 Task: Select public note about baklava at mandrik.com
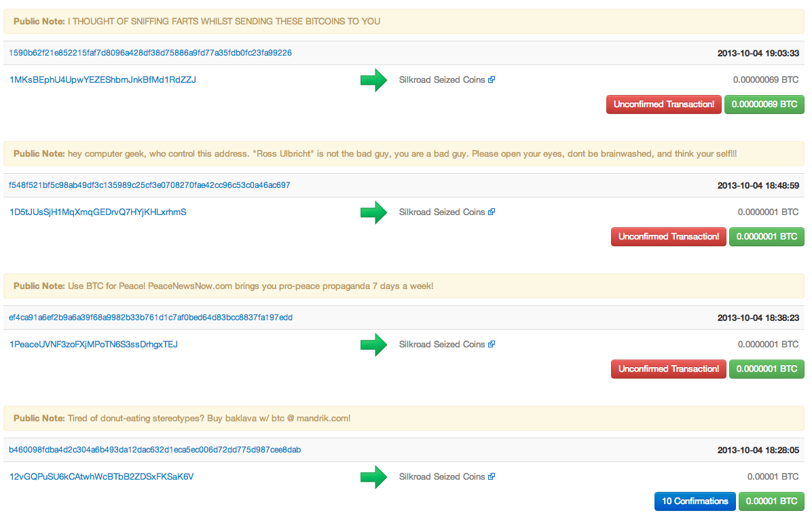[404, 418]
